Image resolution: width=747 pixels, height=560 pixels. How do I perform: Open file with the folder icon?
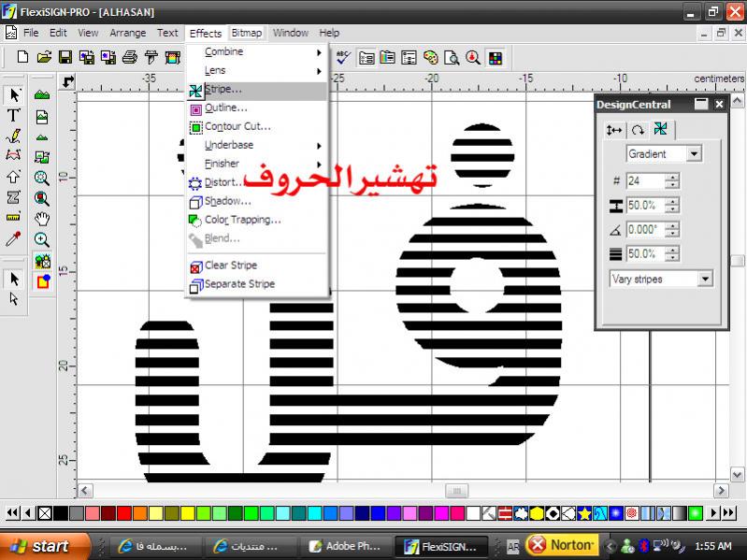click(44, 57)
